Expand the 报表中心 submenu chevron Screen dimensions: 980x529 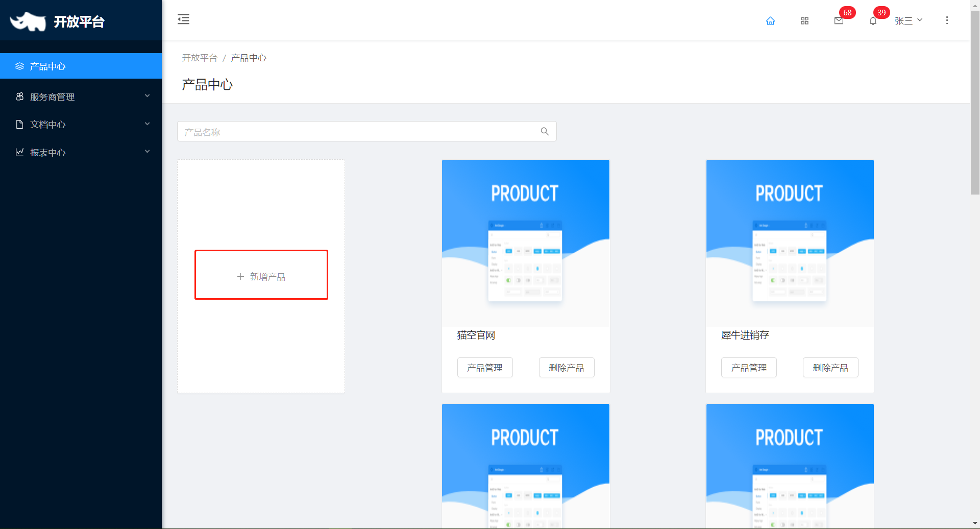click(x=147, y=152)
